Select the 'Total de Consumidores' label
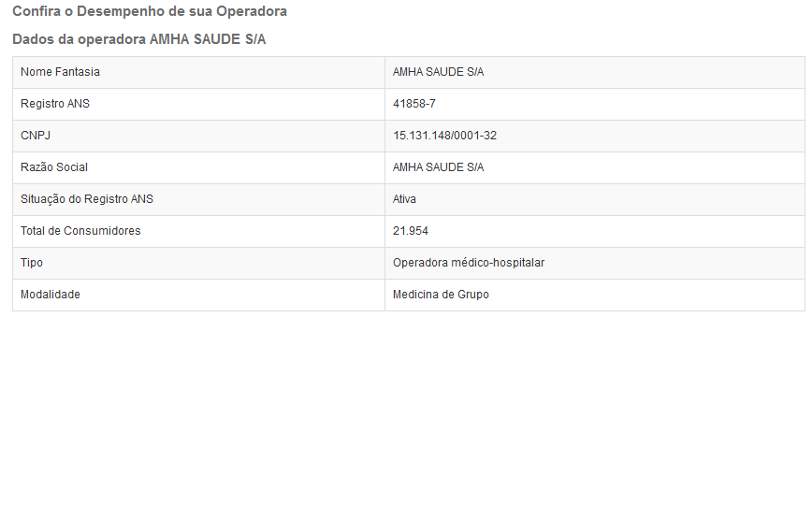This screenshot has width=812, height=505. point(80,231)
